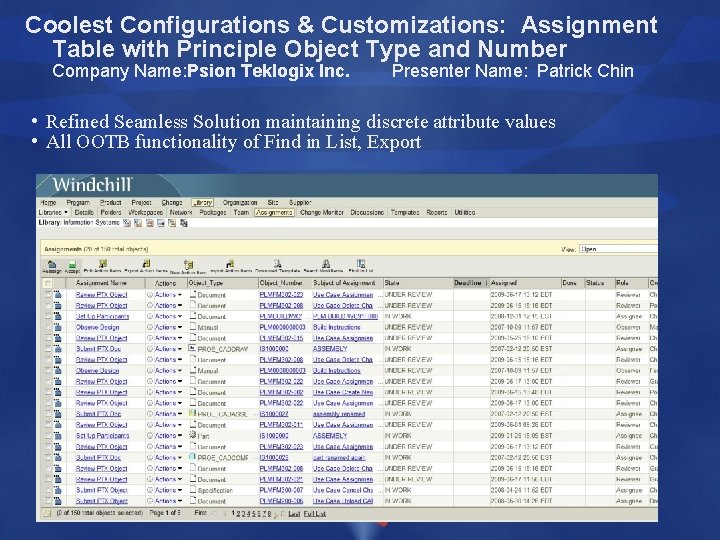Image resolution: width=720 pixels, height=540 pixels.
Task: Open the Actions menu in the PROE_CADDRAW row
Action: point(168,349)
